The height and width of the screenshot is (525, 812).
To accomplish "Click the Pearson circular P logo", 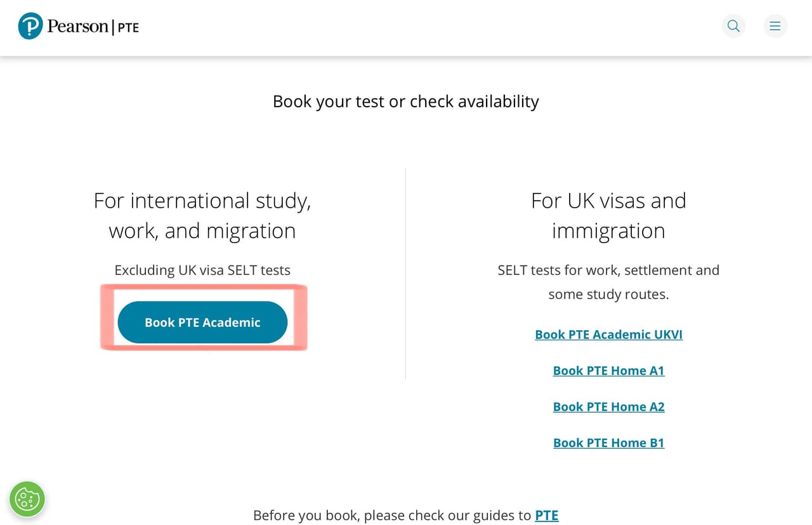I will 30,26.
